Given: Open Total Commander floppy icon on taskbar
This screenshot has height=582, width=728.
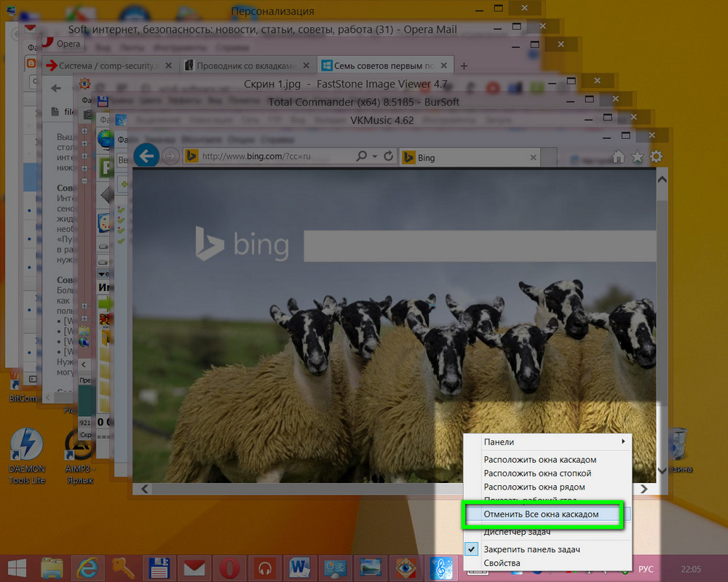Looking at the screenshot, I should (159, 568).
